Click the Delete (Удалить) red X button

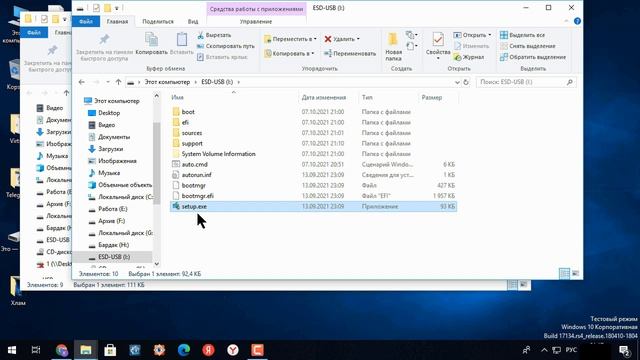pyautogui.click(x=342, y=39)
